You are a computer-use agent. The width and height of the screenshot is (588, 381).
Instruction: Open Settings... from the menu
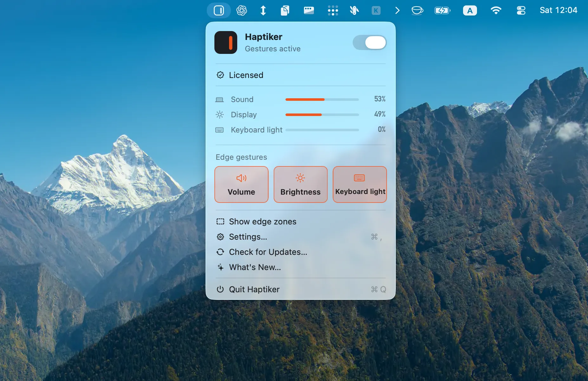[x=300, y=237]
